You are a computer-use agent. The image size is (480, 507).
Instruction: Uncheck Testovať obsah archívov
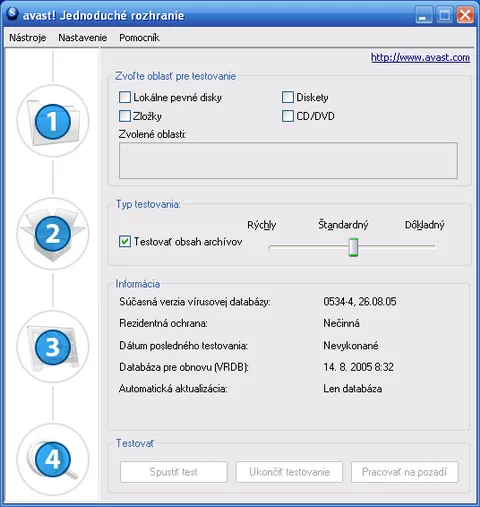click(125, 241)
